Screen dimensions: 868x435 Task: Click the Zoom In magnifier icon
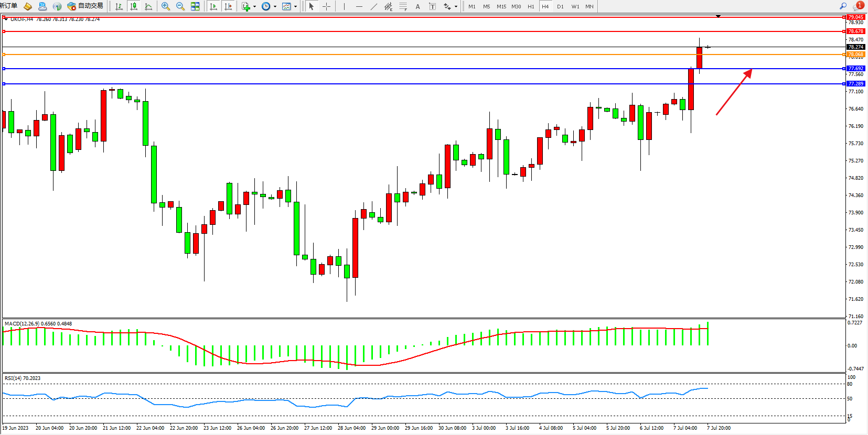[166, 6]
